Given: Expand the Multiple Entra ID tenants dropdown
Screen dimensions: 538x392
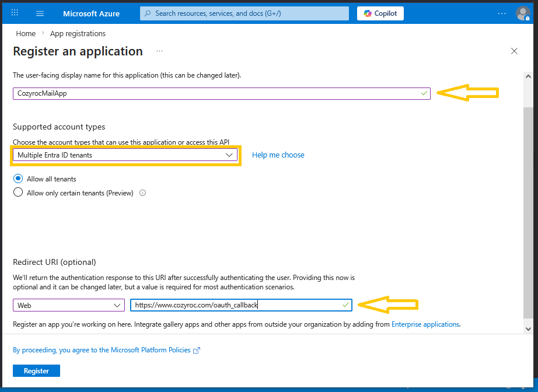Looking at the screenshot, I should [125, 155].
